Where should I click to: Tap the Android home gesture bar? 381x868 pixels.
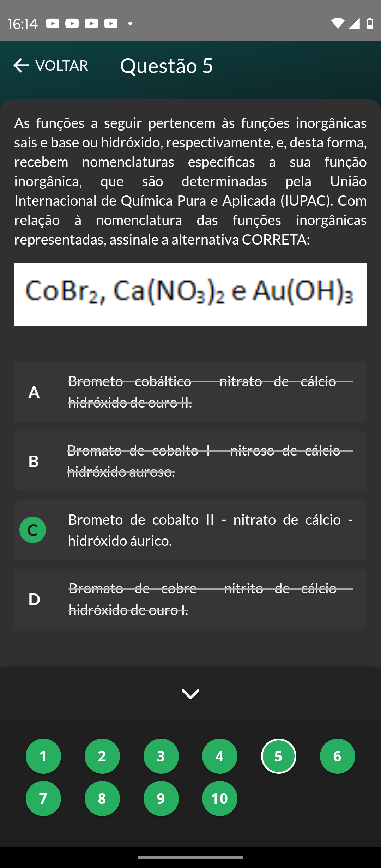click(190, 857)
